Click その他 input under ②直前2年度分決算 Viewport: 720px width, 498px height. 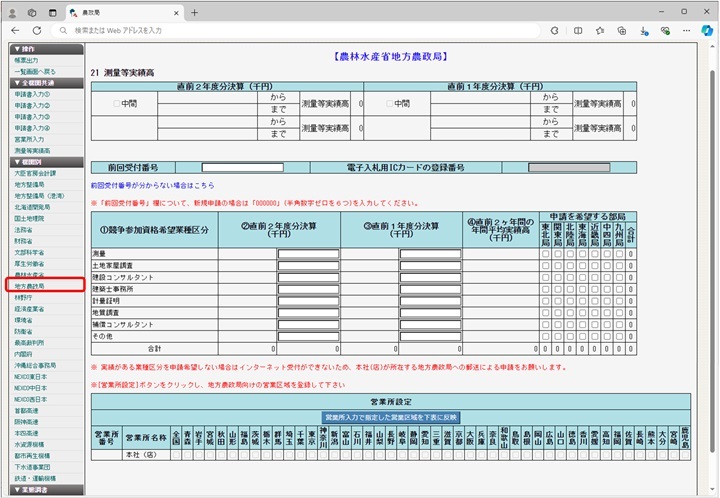click(309, 336)
